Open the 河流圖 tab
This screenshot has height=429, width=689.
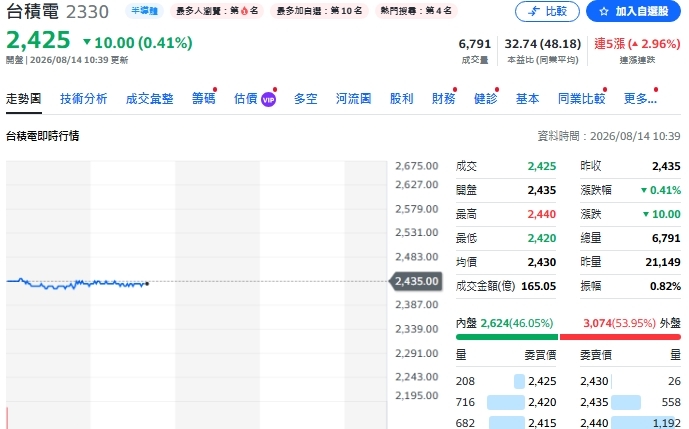[353, 98]
